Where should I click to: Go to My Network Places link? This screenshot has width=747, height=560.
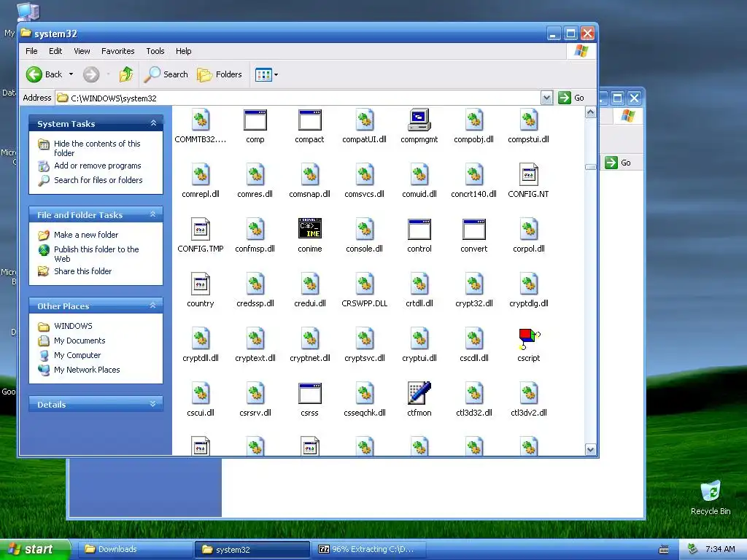tap(87, 370)
